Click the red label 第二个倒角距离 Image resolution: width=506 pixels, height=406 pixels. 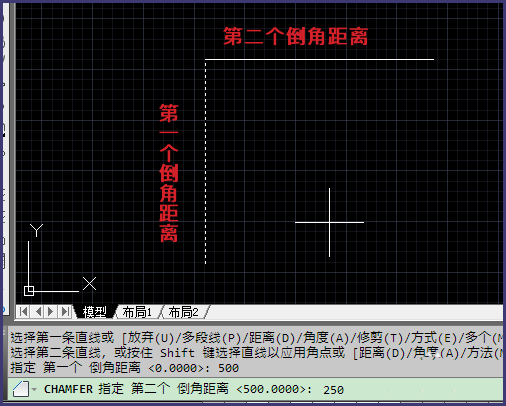(295, 36)
